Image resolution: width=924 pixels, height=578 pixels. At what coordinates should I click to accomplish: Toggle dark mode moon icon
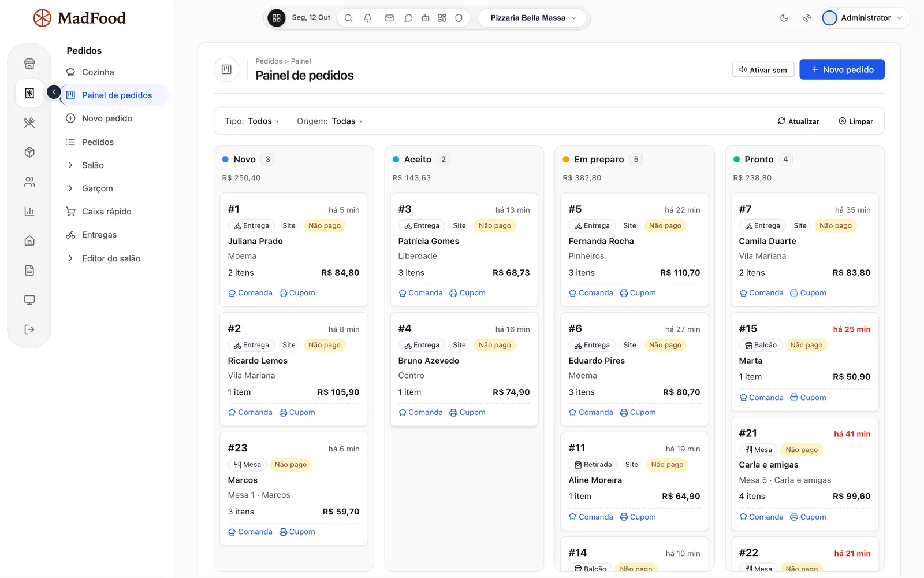coord(784,18)
